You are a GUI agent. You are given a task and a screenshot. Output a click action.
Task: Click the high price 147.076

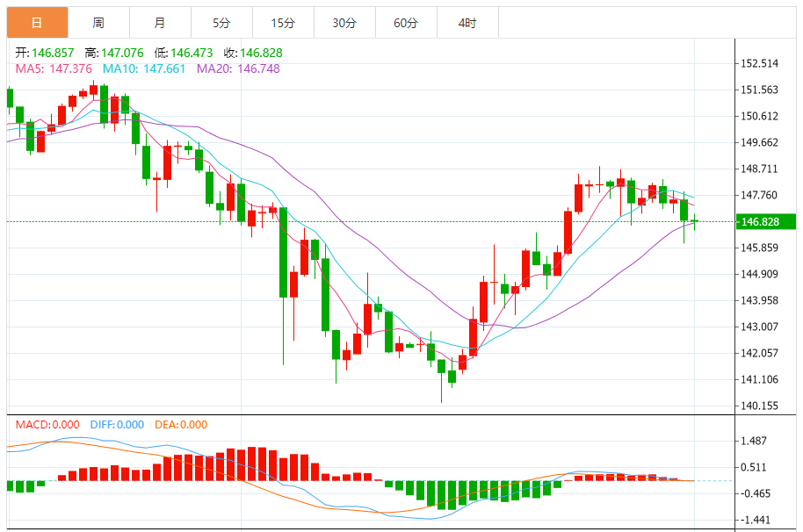(122, 53)
